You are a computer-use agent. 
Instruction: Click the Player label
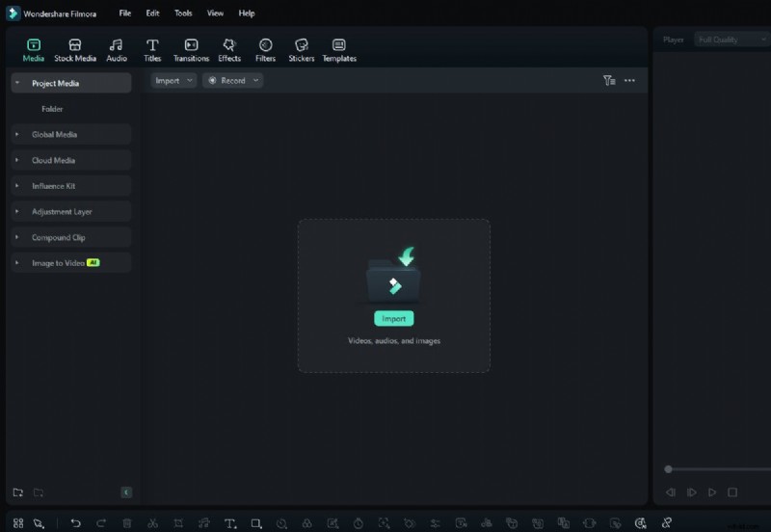point(673,40)
